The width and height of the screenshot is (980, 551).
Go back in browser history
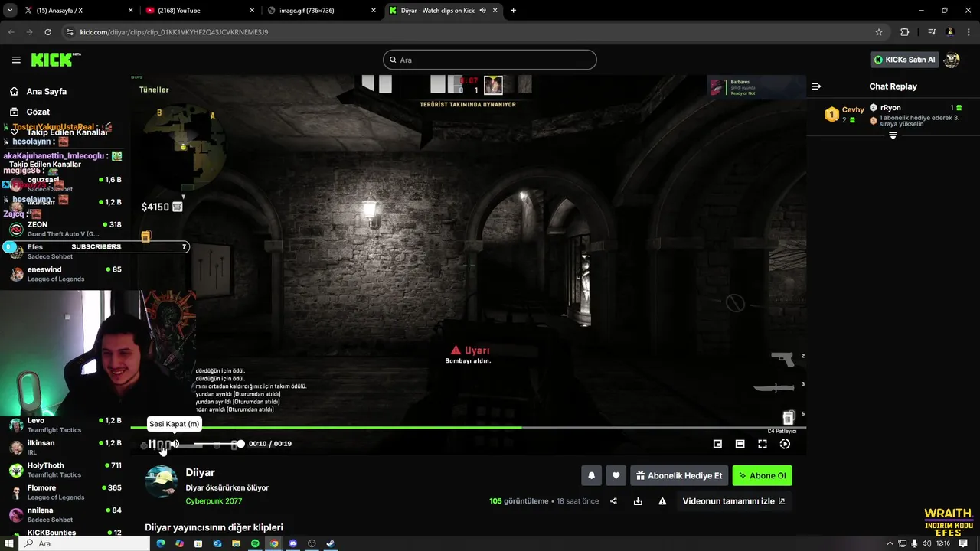(11, 32)
